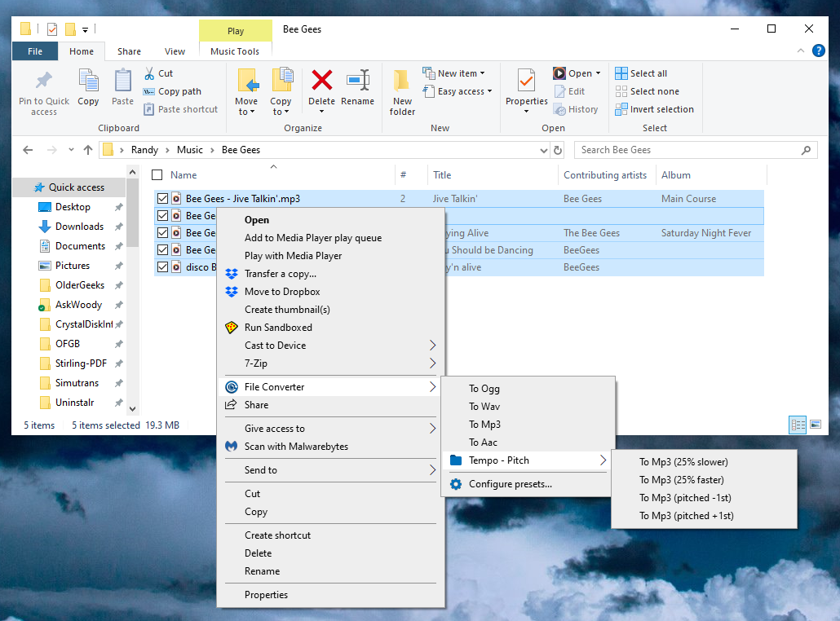This screenshot has width=840, height=621.
Task: Click the red Delete X icon
Action: (322, 81)
